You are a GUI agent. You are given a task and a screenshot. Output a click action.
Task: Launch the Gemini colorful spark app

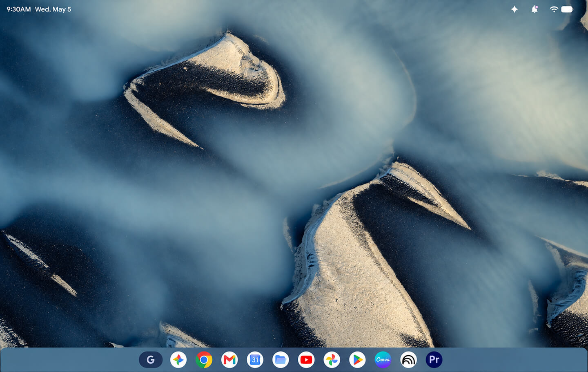(x=178, y=360)
